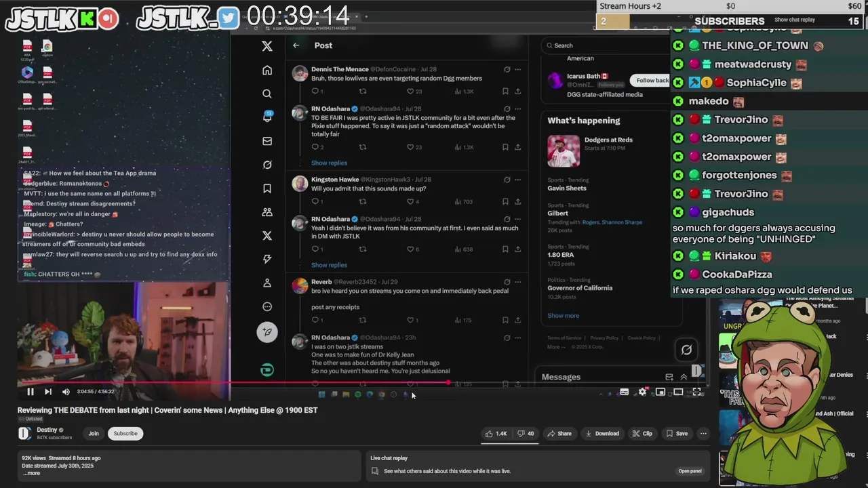Open the X Messages envelope icon
Viewport: 868px width, 488px height.
point(267,141)
